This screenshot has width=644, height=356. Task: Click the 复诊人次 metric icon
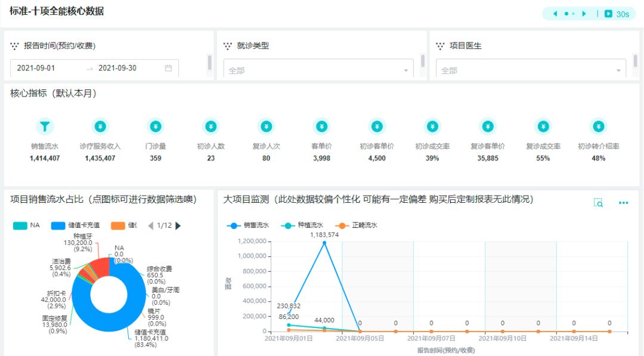pyautogui.click(x=266, y=126)
